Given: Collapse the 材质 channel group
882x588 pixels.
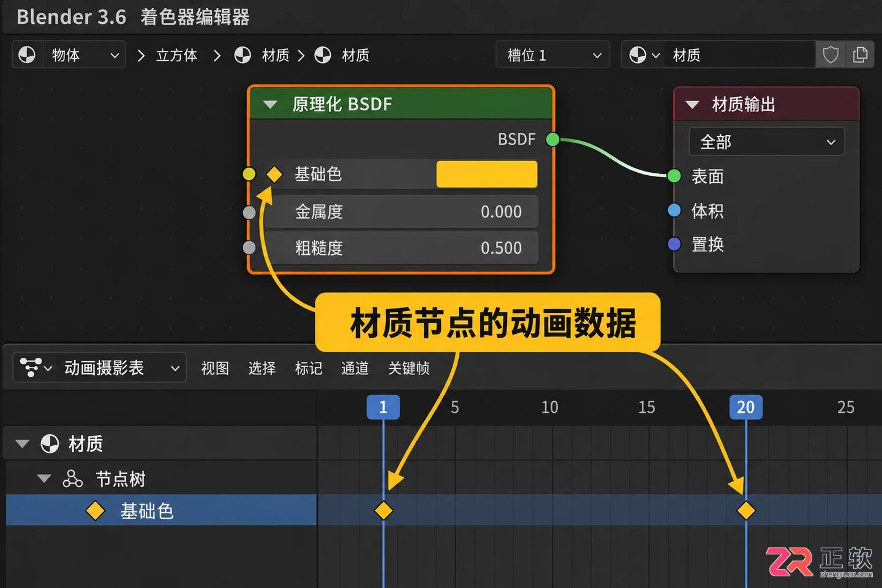Looking at the screenshot, I should click(x=22, y=443).
